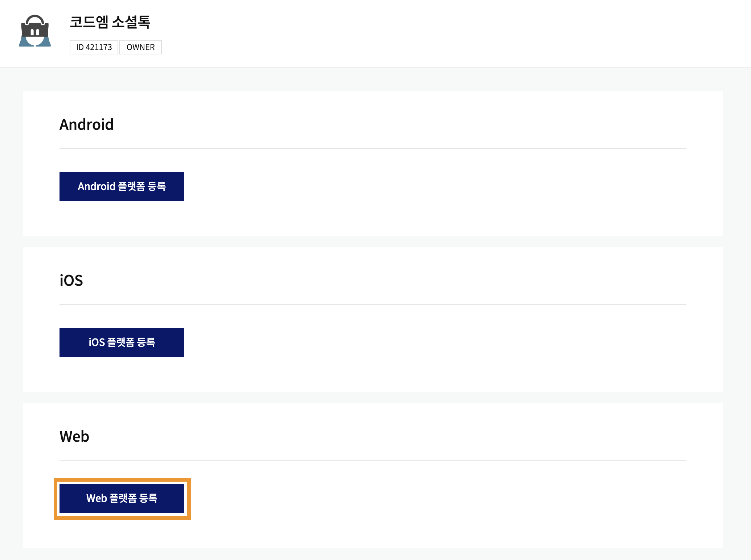Click the iOS section heading
751x560 pixels.
[71, 280]
